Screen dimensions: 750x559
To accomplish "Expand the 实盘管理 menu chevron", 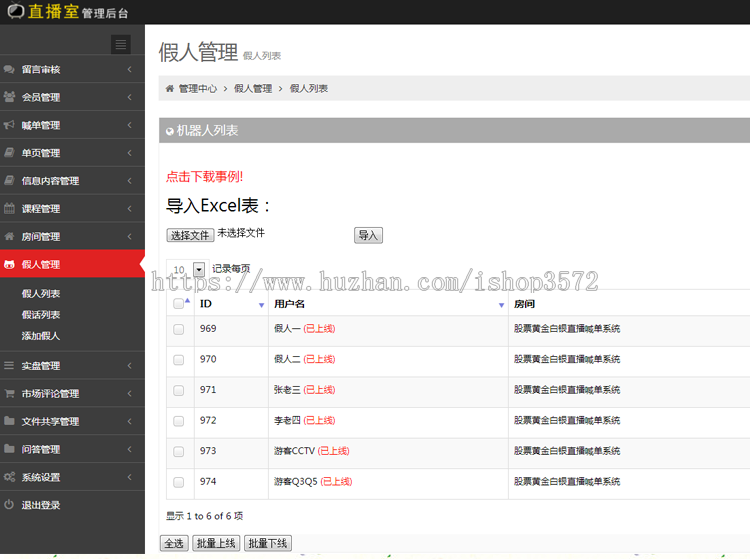I will point(130,365).
